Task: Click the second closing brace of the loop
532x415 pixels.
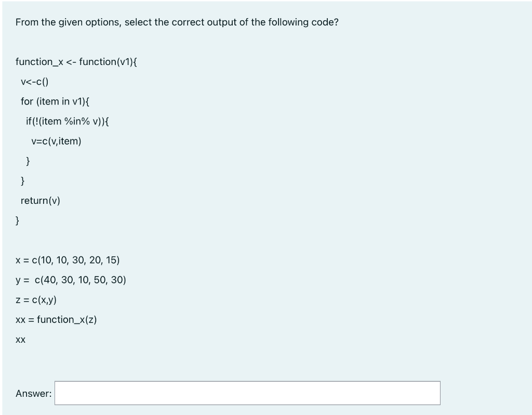Action: click(x=22, y=180)
